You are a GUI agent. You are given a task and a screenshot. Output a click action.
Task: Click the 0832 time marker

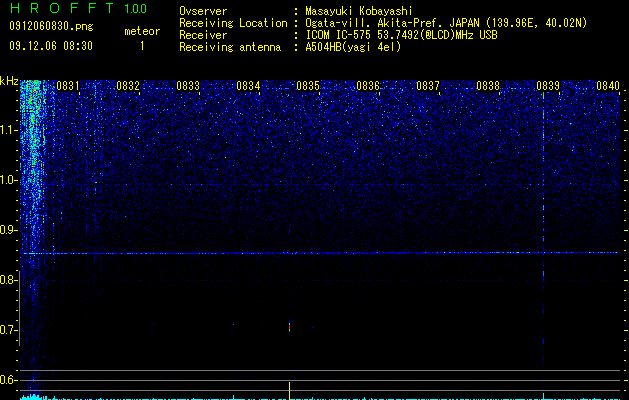[128, 86]
